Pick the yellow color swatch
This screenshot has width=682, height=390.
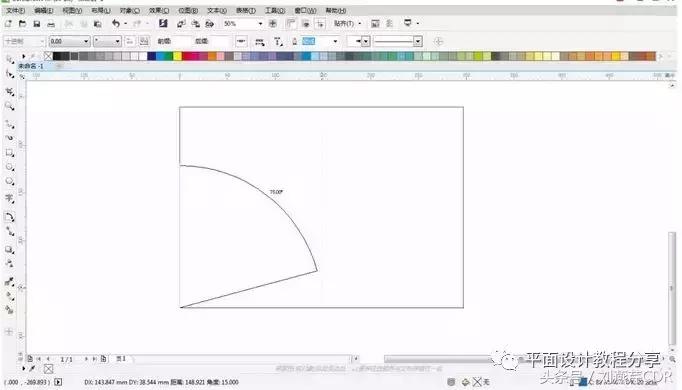[x=177, y=56]
